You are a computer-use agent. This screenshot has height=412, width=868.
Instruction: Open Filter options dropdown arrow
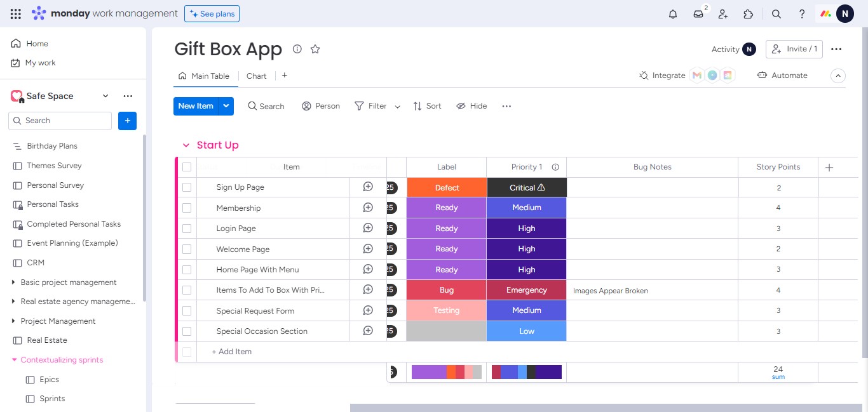click(398, 107)
